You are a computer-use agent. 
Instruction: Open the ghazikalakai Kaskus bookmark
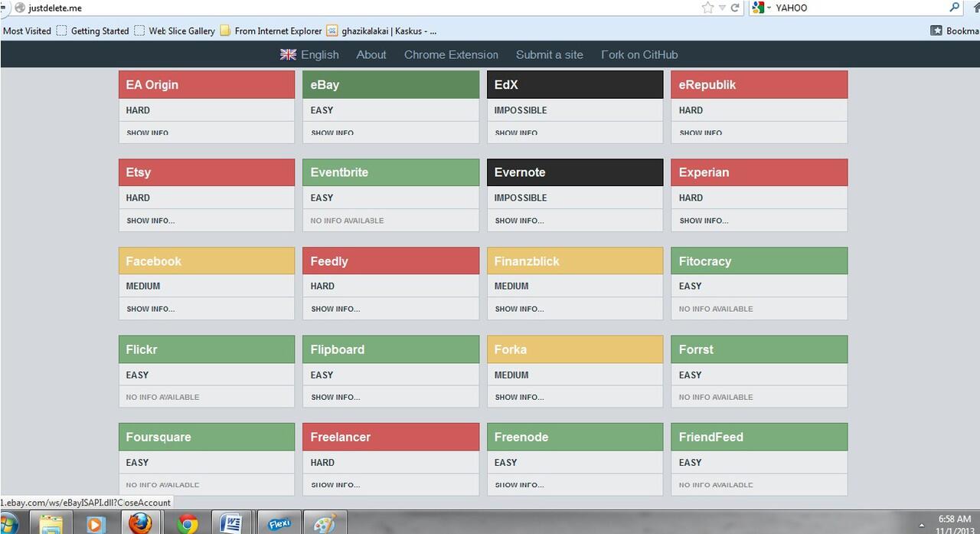tap(382, 31)
